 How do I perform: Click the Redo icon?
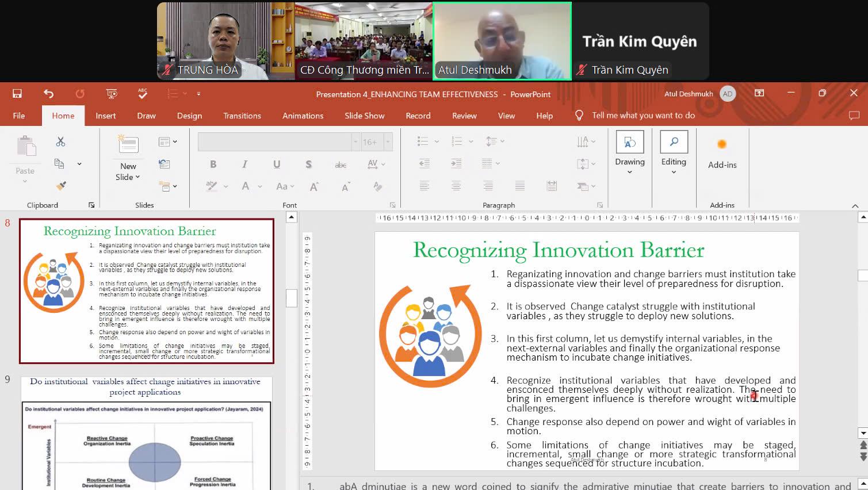[x=80, y=94]
